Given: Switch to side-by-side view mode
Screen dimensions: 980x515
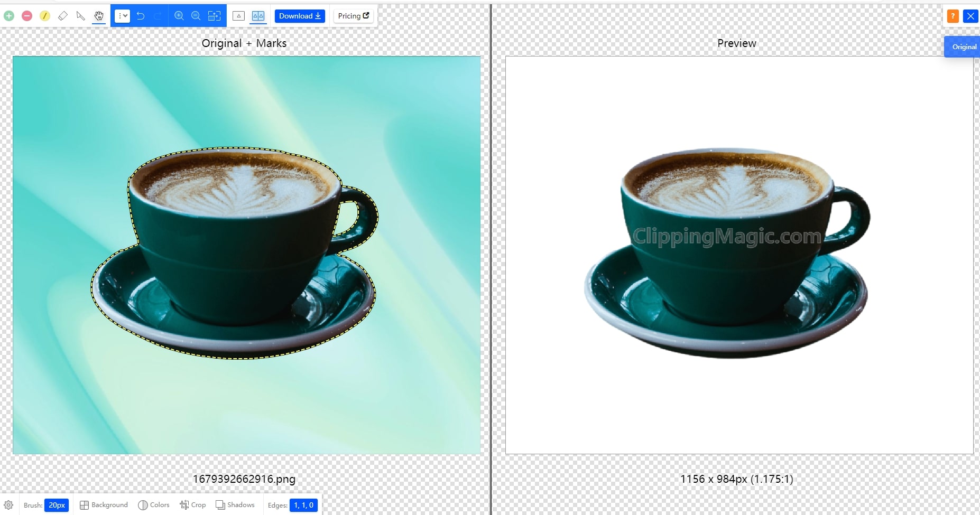Looking at the screenshot, I should point(258,16).
